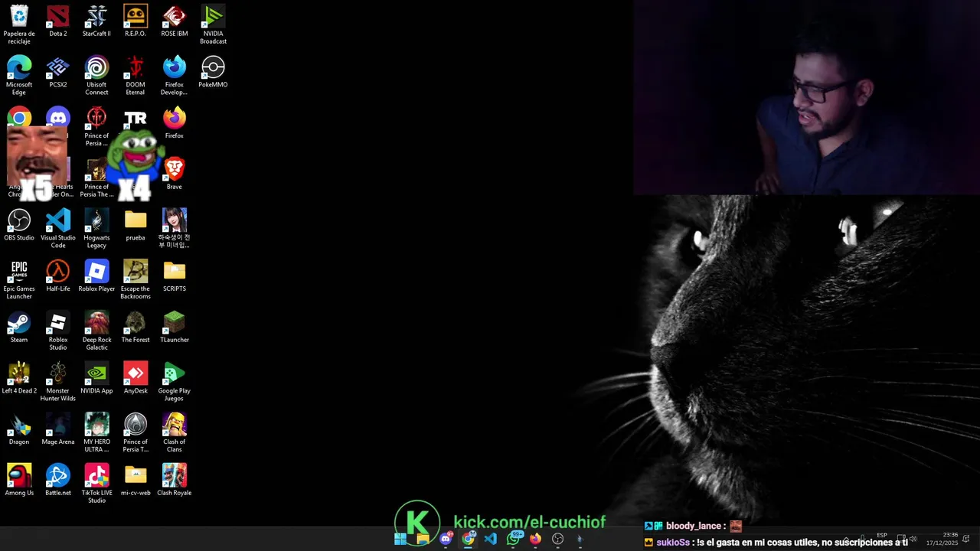Select the red-emblem Prince of Persia icon
980x551 pixels.
(x=96, y=126)
